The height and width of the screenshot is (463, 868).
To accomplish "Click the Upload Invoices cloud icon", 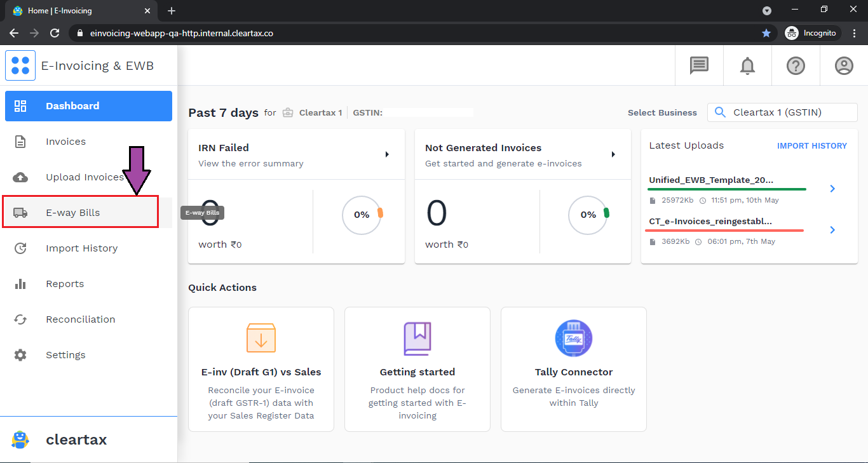I will pyautogui.click(x=20, y=177).
